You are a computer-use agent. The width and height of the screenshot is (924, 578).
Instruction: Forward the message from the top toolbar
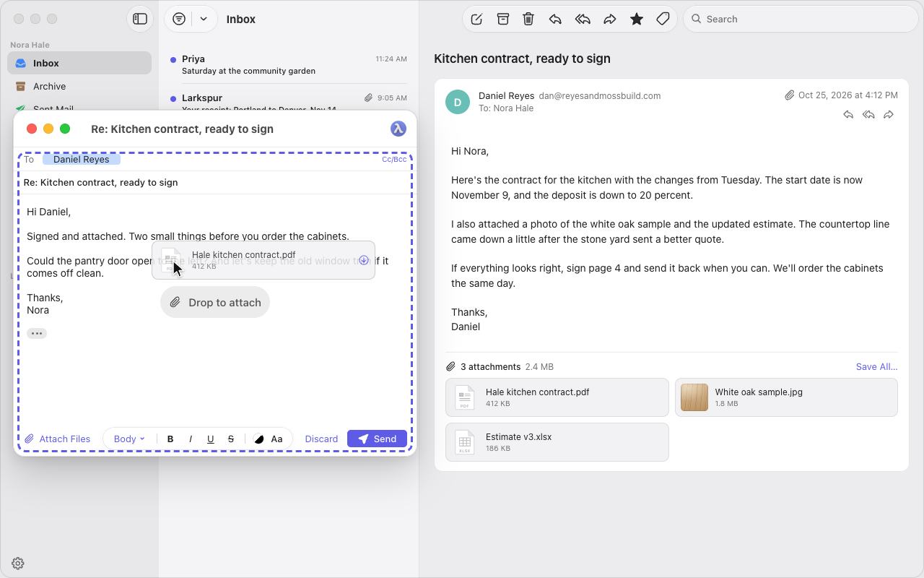click(x=610, y=20)
